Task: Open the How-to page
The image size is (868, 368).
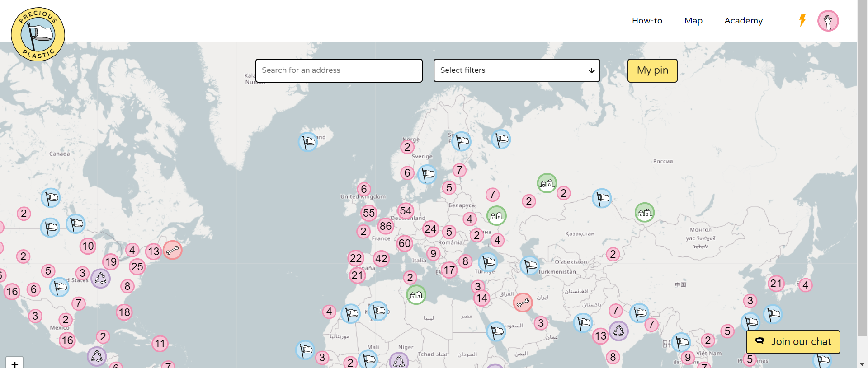Action: 647,20
